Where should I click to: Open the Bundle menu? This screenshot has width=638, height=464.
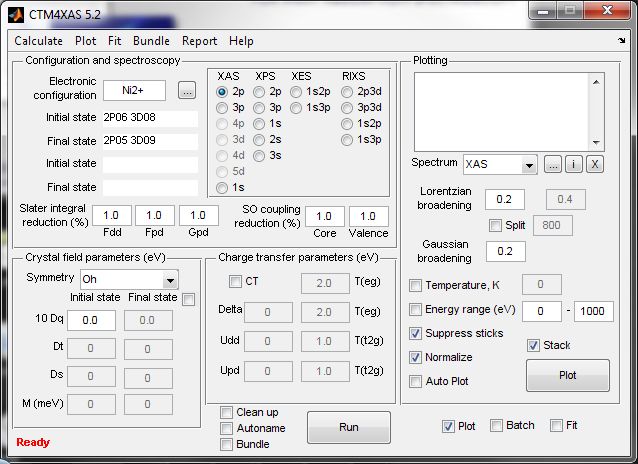[x=151, y=41]
